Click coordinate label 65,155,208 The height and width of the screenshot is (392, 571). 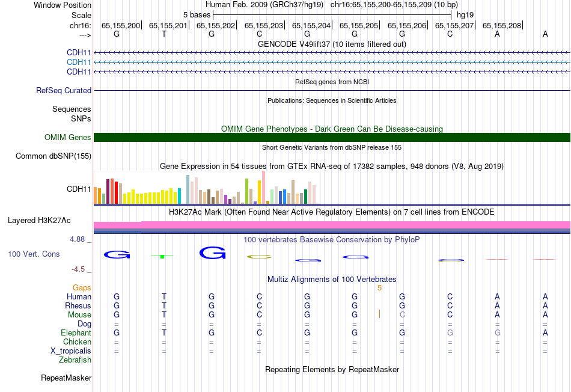(502, 25)
